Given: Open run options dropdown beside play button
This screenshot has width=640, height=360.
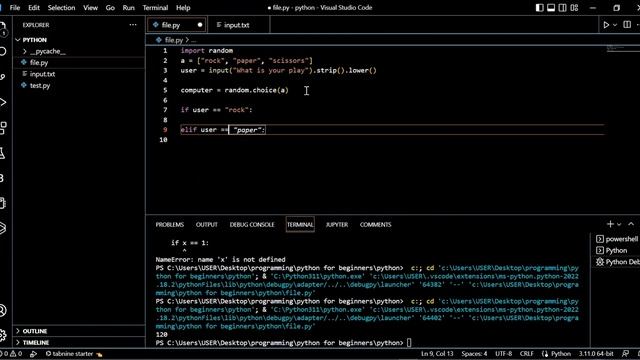Looking at the screenshot, I should click(615, 25).
